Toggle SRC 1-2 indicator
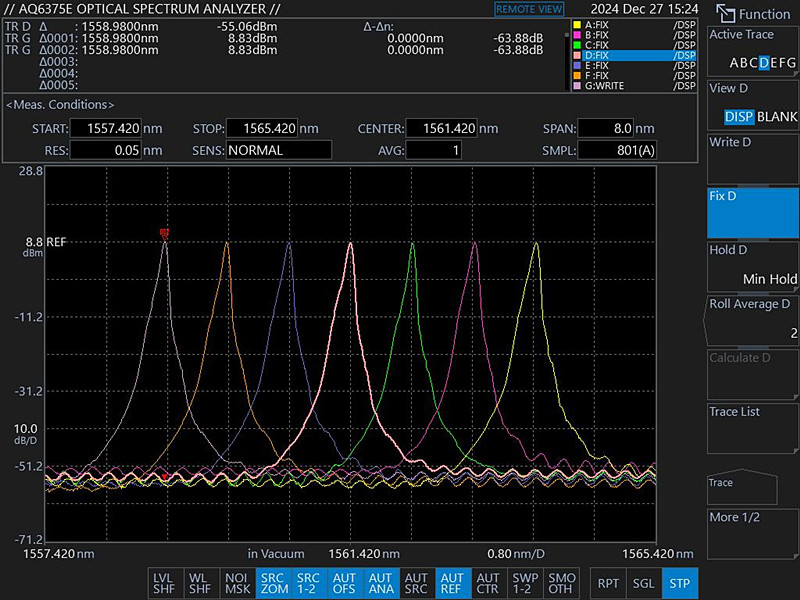The image size is (800, 600). [x=309, y=583]
